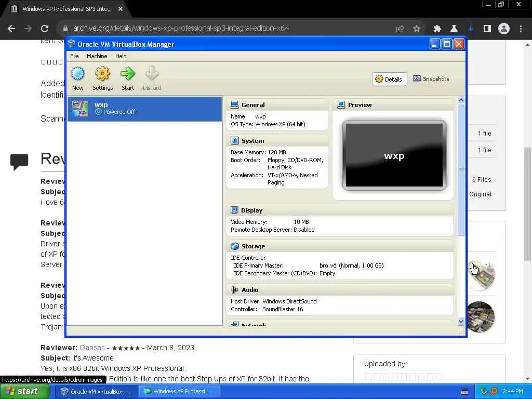The width and height of the screenshot is (532, 399).
Task: Select the wxp virtual machine entry
Action: (144, 109)
